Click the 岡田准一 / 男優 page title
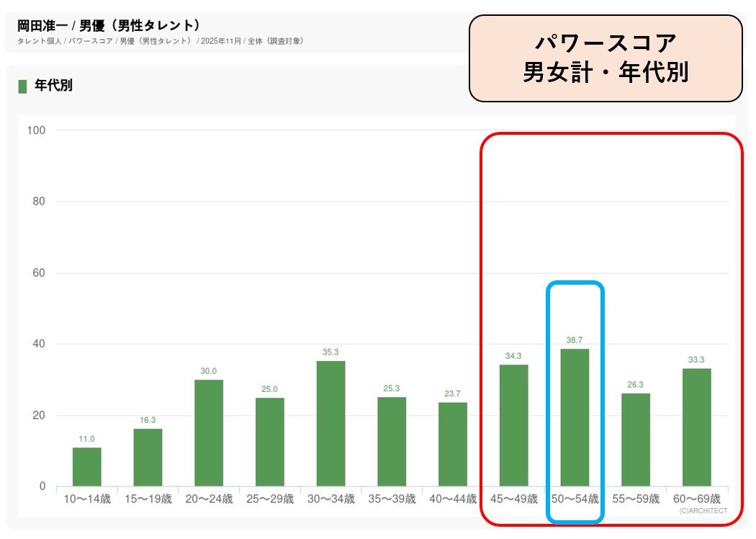Viewport: 756px width, 539px height. point(108,26)
